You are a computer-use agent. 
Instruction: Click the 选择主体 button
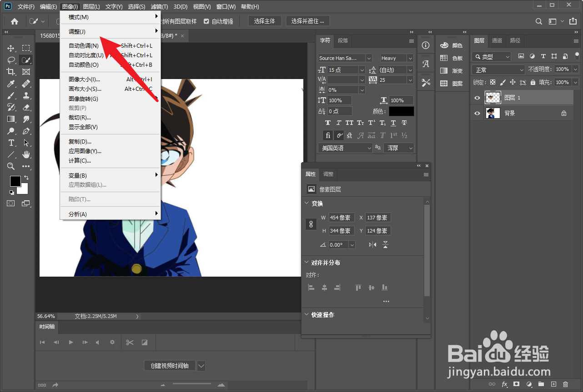pyautogui.click(x=265, y=21)
